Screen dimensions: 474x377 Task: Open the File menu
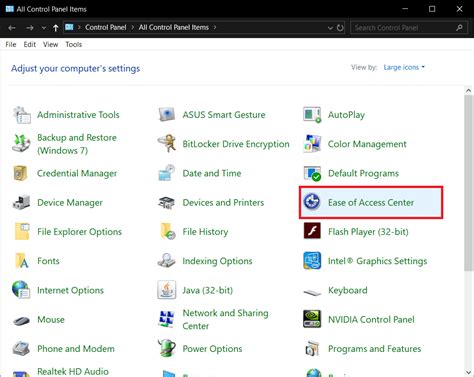11,44
